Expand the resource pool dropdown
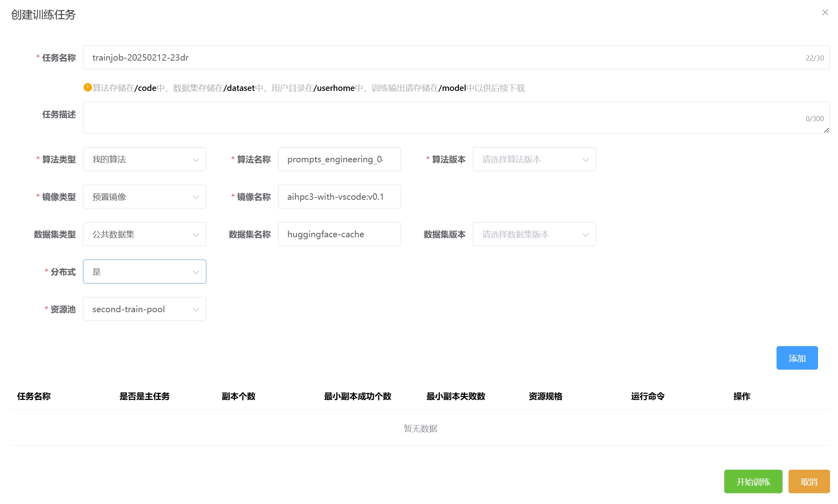 click(144, 309)
